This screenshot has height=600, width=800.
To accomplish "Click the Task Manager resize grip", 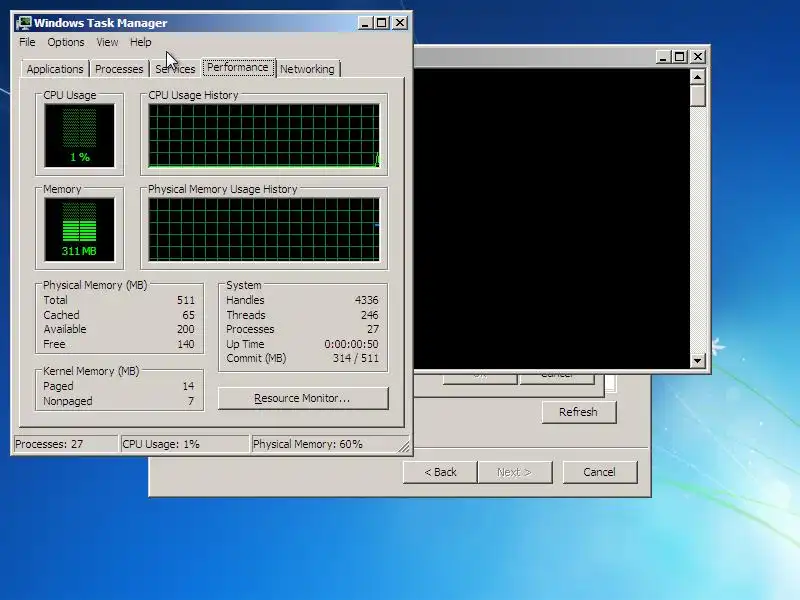I will pyautogui.click(x=404, y=446).
